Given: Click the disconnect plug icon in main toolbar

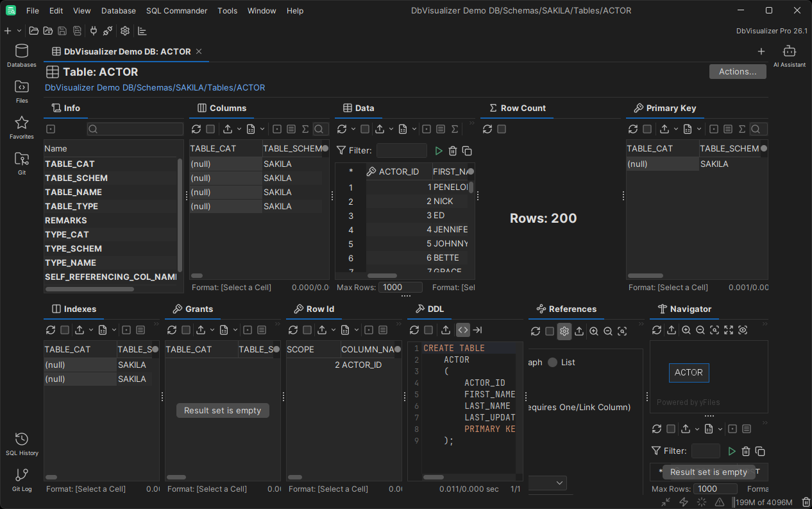Looking at the screenshot, I should pos(108,31).
